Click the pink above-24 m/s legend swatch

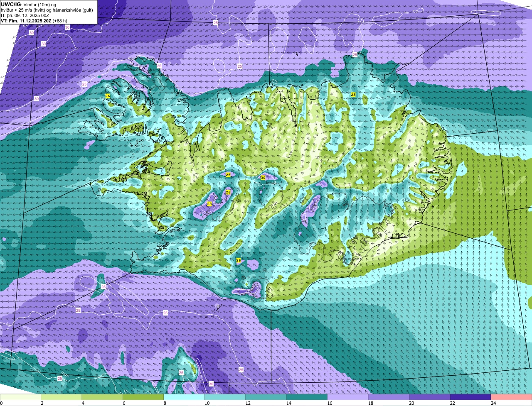coord(512,397)
